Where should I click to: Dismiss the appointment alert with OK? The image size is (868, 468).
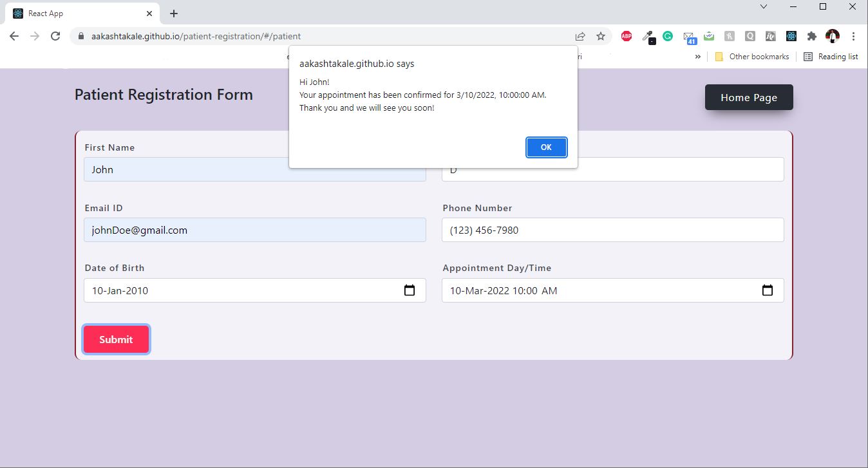click(x=546, y=147)
